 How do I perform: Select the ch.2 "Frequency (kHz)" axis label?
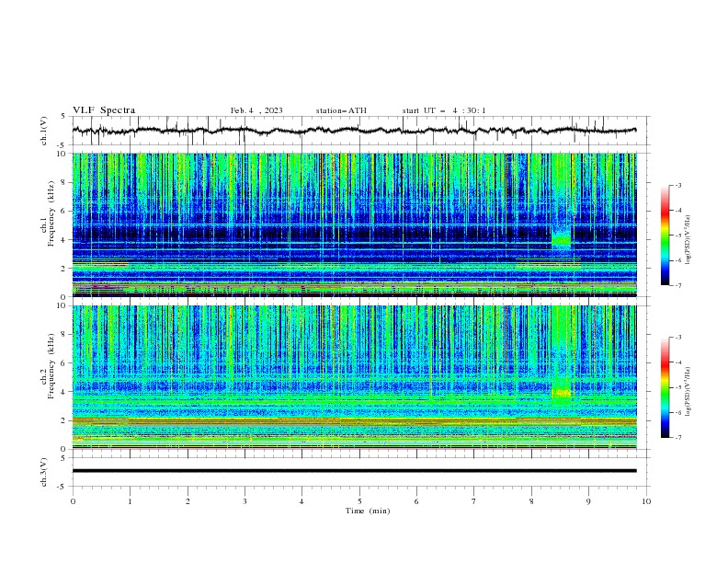point(51,365)
